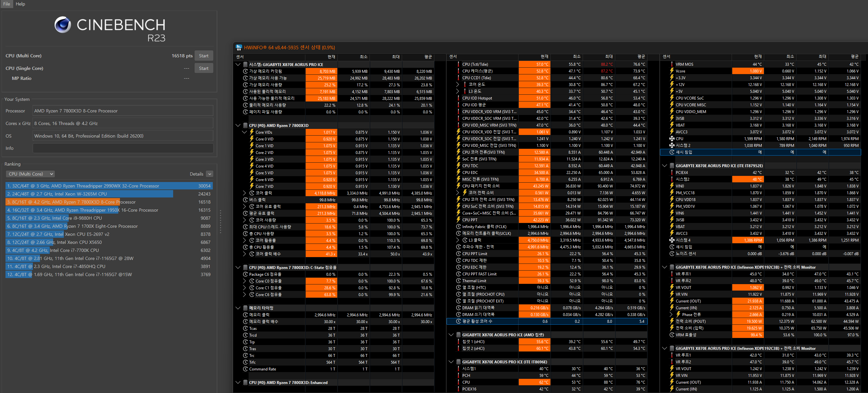
Task: Expand the 코어 클럭 배수 row
Action: 245,254
